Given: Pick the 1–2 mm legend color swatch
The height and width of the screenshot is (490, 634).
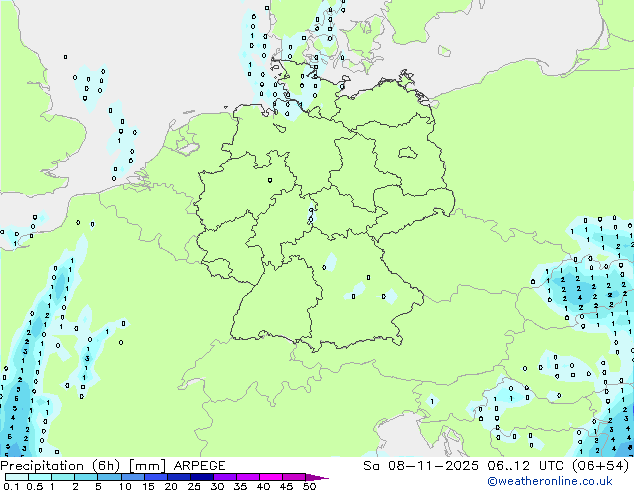Looking at the screenshot, I should (63, 477).
